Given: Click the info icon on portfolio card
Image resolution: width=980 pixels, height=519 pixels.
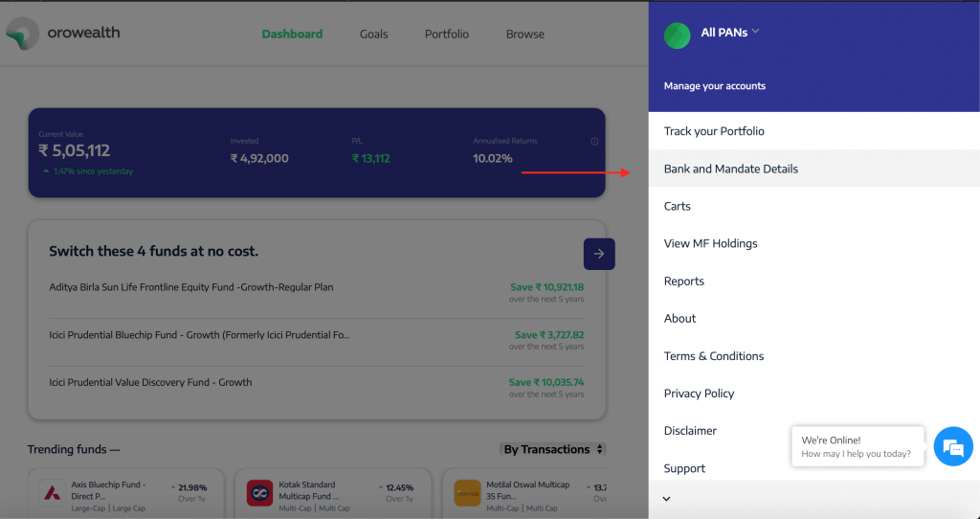Looking at the screenshot, I should click(594, 142).
